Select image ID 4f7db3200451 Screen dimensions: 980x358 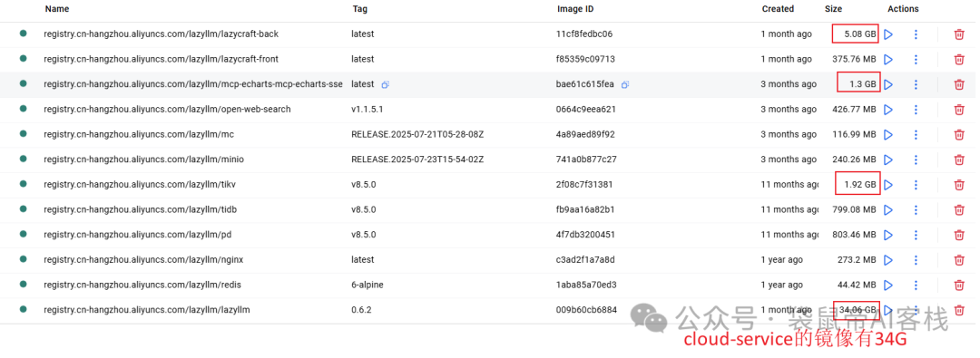coord(584,235)
